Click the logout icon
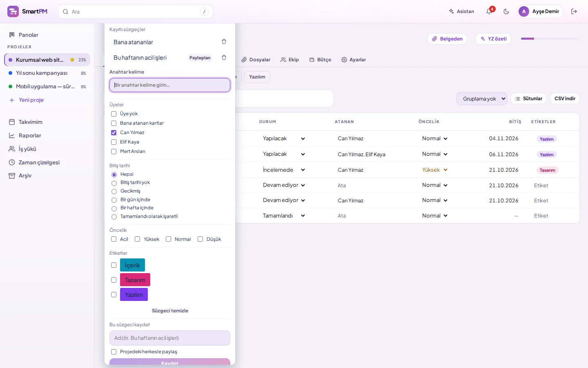The height and width of the screenshot is (368, 588). tap(574, 11)
